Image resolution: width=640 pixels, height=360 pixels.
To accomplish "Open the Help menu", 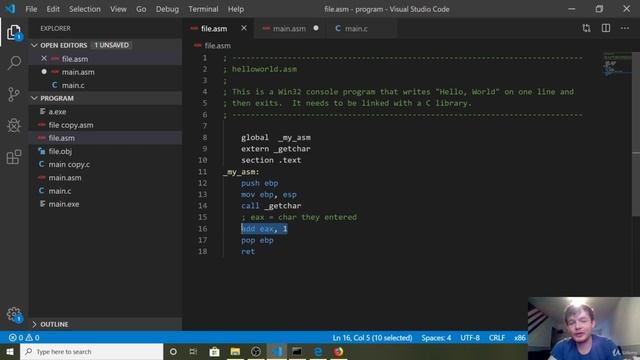I will [236, 9].
